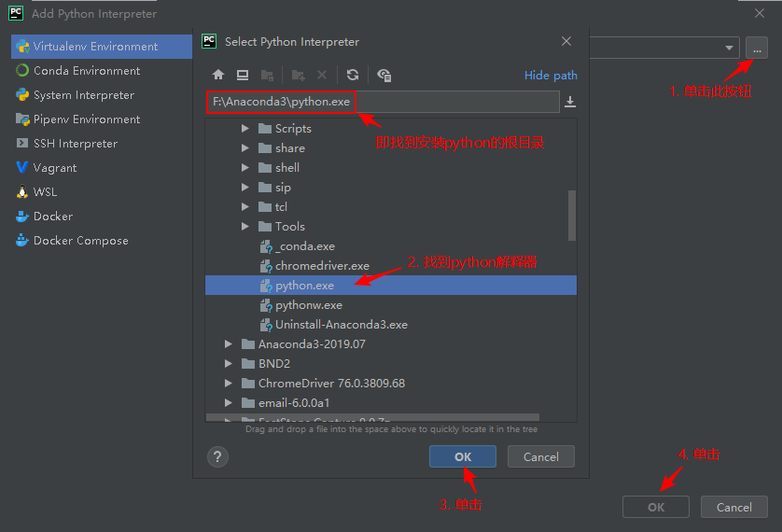Expand the Anaconda3-2019.07 folder
The height and width of the screenshot is (532, 782).
228,344
